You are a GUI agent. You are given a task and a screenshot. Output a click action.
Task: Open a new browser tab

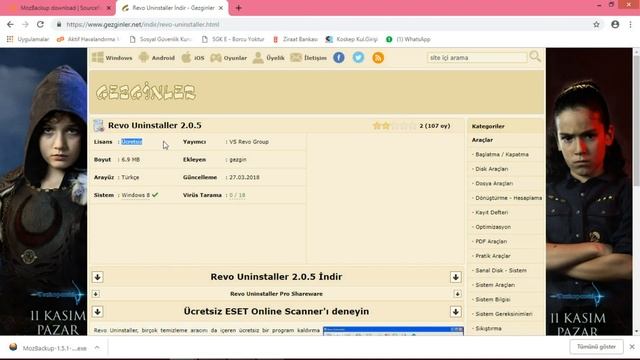239,8
